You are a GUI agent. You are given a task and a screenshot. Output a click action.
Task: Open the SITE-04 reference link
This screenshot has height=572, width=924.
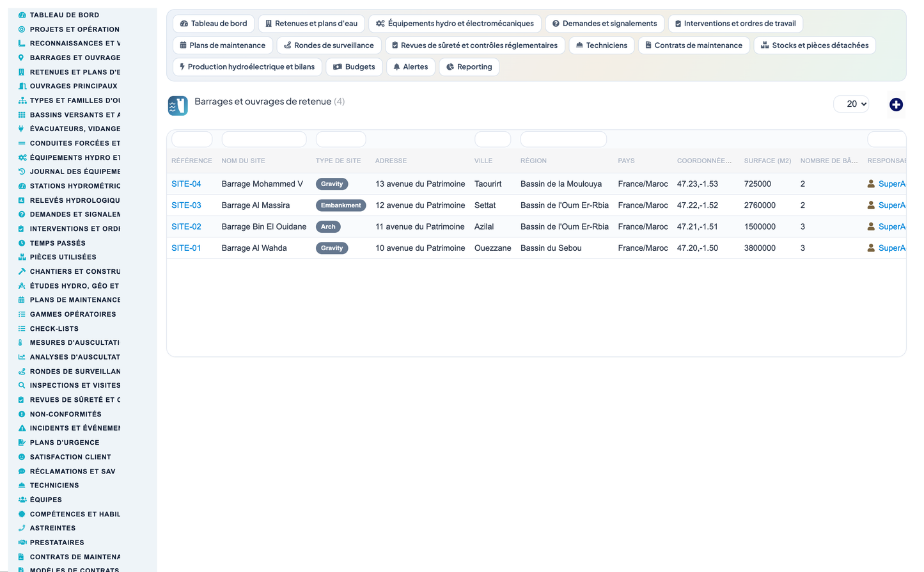click(x=186, y=184)
